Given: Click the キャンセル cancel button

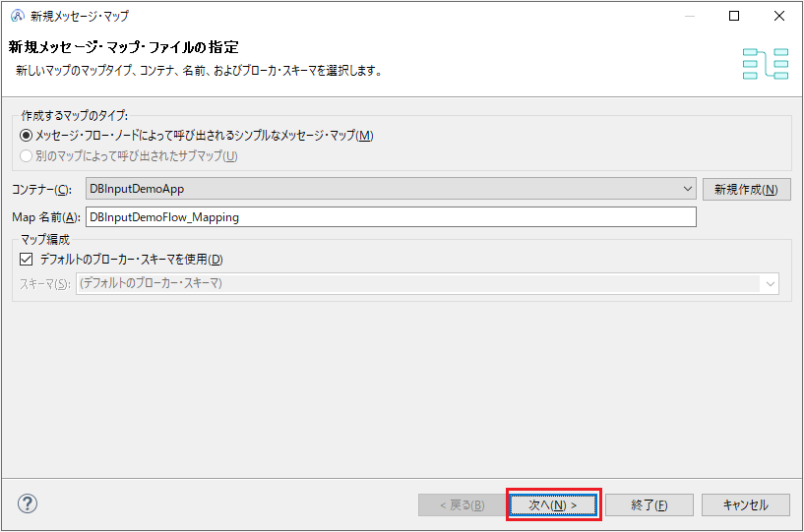Looking at the screenshot, I should coord(746,505).
